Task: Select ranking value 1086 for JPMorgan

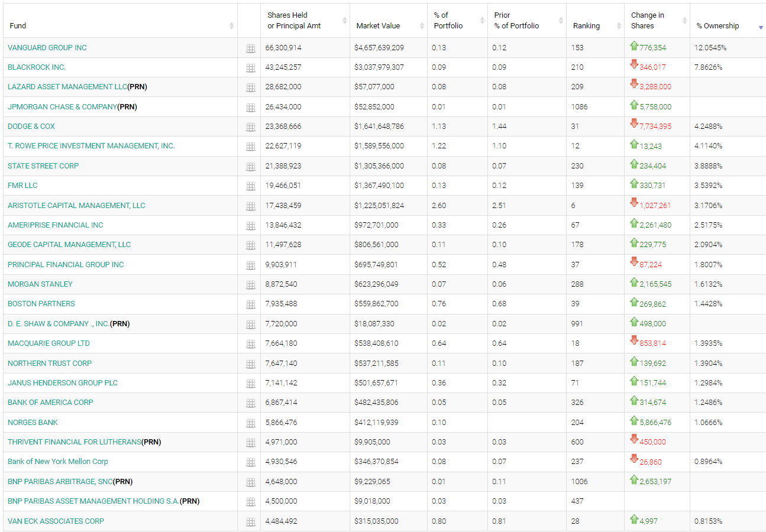Action: point(579,107)
